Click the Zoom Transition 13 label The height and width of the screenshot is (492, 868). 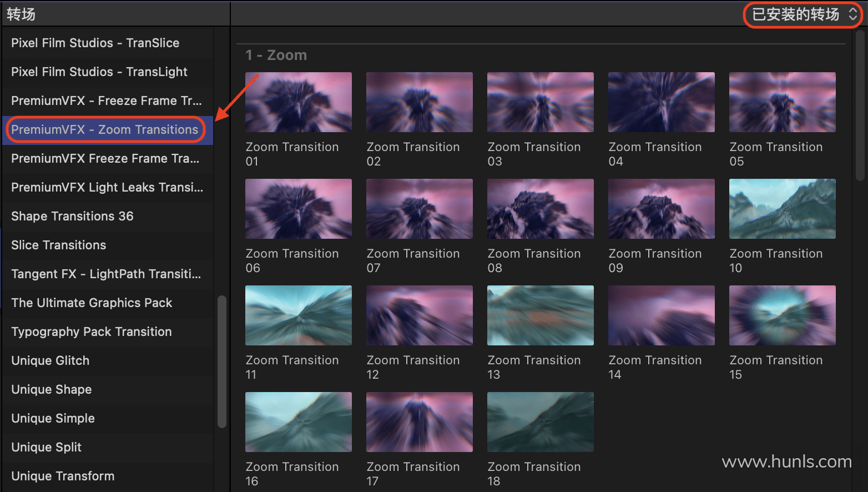click(x=534, y=368)
